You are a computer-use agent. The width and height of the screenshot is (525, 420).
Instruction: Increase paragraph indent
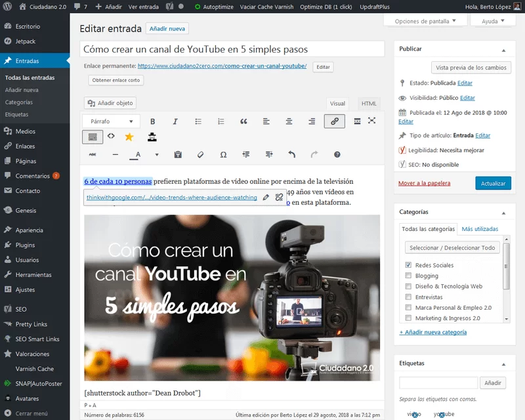pyautogui.click(x=269, y=154)
